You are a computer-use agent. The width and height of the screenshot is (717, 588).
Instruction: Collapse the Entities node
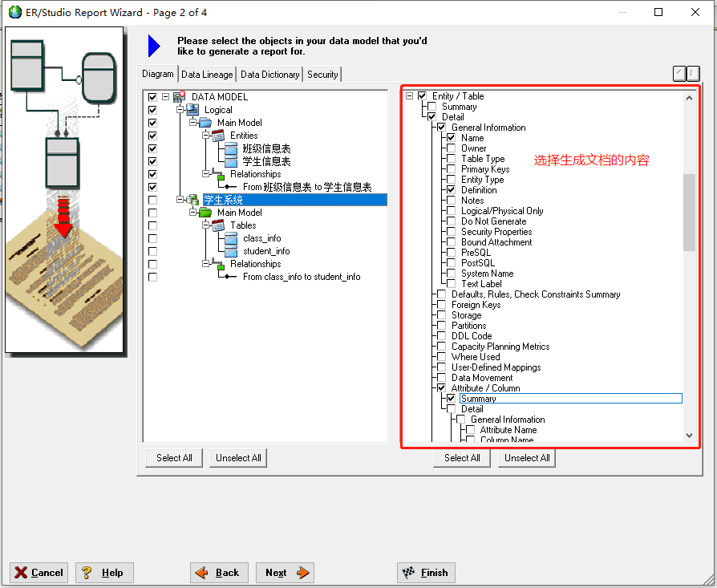point(206,136)
